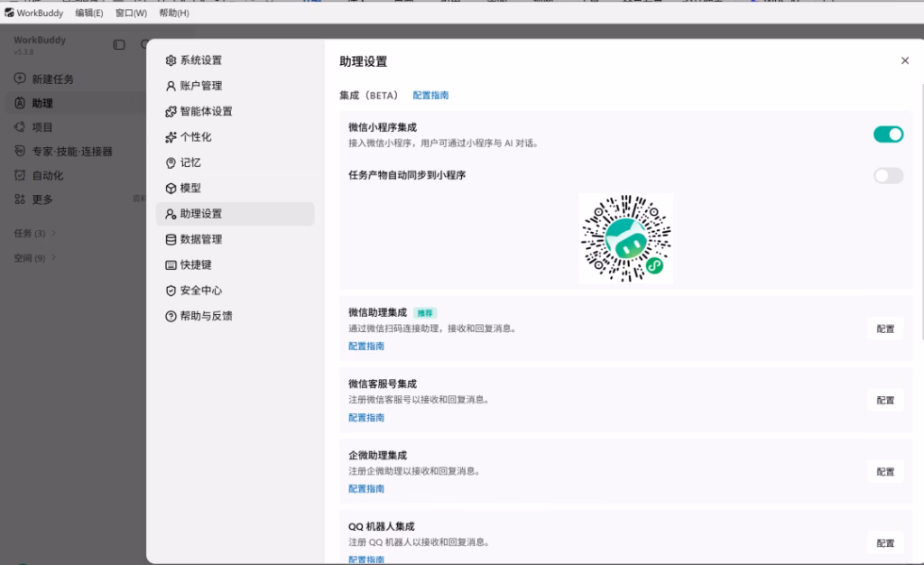Click the database icon for 数据管理

point(171,239)
